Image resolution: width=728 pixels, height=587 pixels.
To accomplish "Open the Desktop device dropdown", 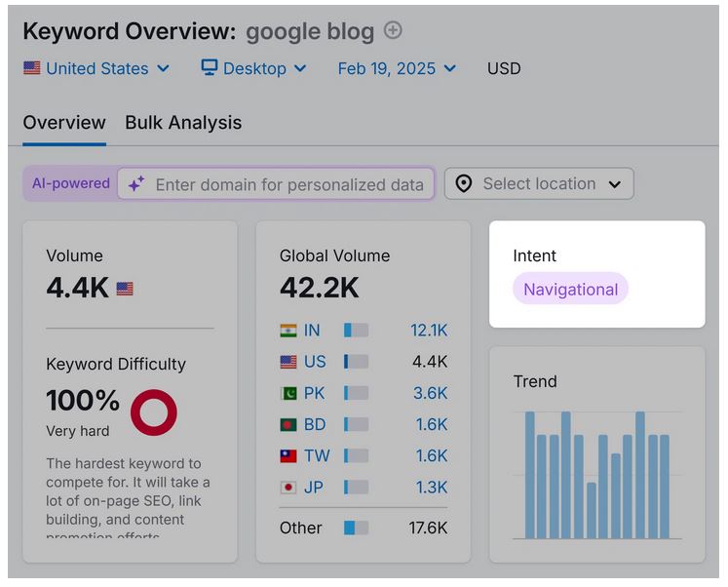I will click(x=254, y=68).
